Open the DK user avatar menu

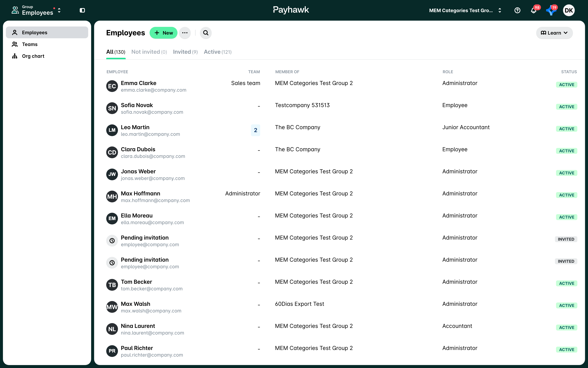pyautogui.click(x=569, y=10)
